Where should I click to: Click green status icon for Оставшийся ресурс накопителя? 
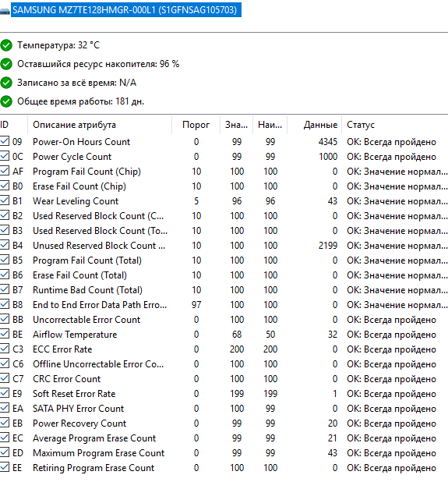6,64
